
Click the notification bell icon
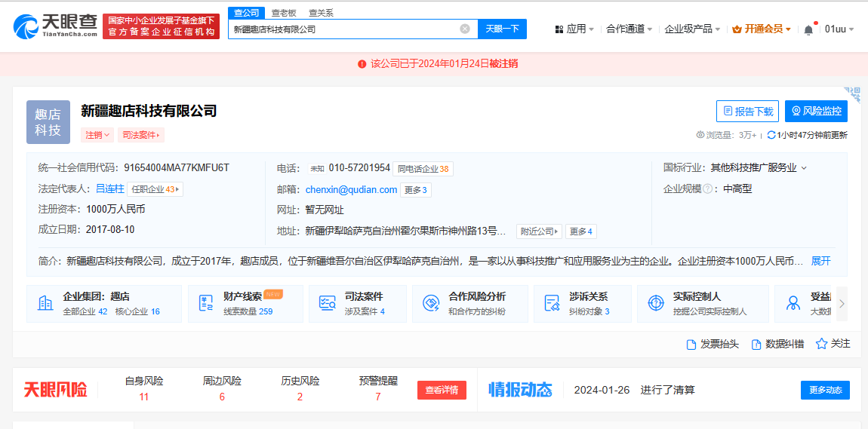point(808,29)
